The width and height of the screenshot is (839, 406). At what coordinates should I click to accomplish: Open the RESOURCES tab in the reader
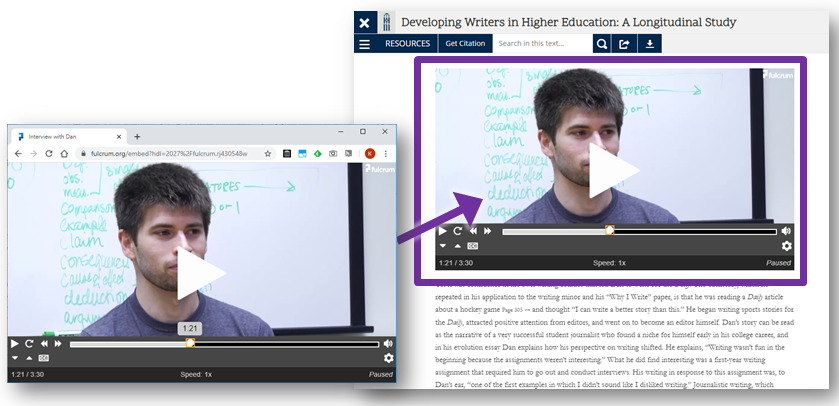[x=407, y=44]
